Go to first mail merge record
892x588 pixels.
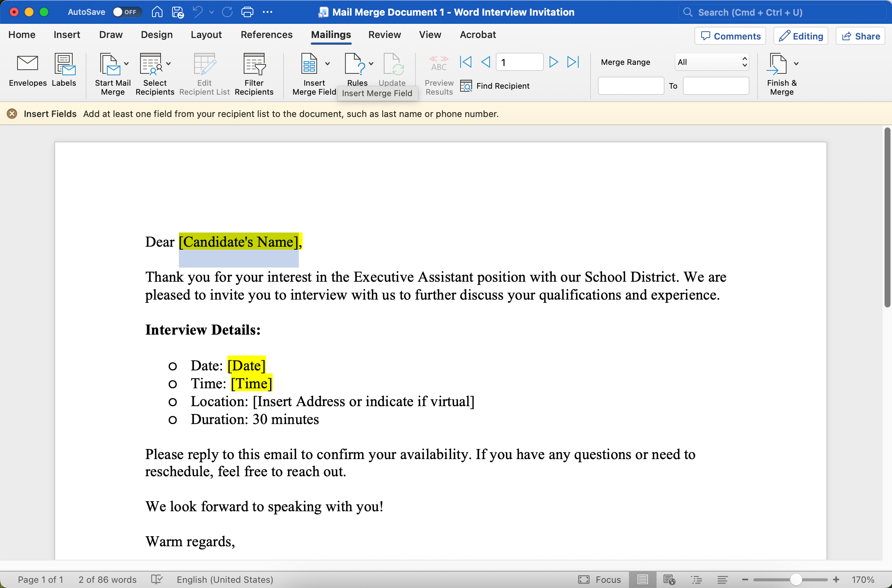pos(465,62)
